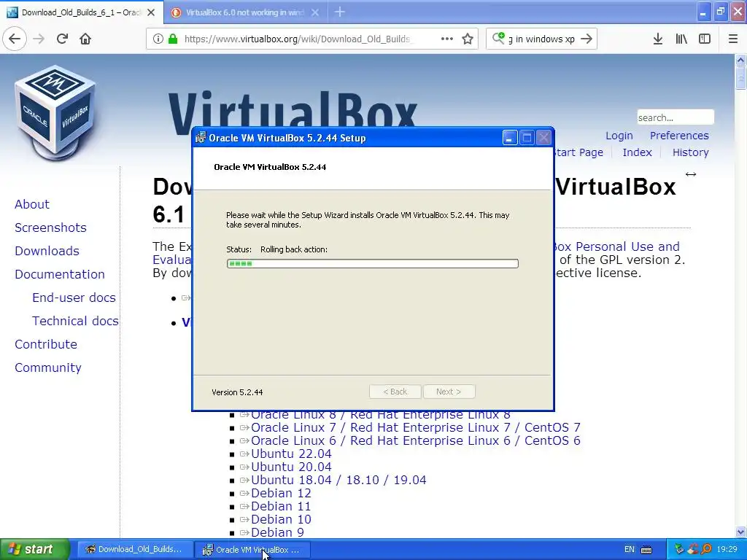Reload the current page
The image size is (747, 560).
click(62, 39)
